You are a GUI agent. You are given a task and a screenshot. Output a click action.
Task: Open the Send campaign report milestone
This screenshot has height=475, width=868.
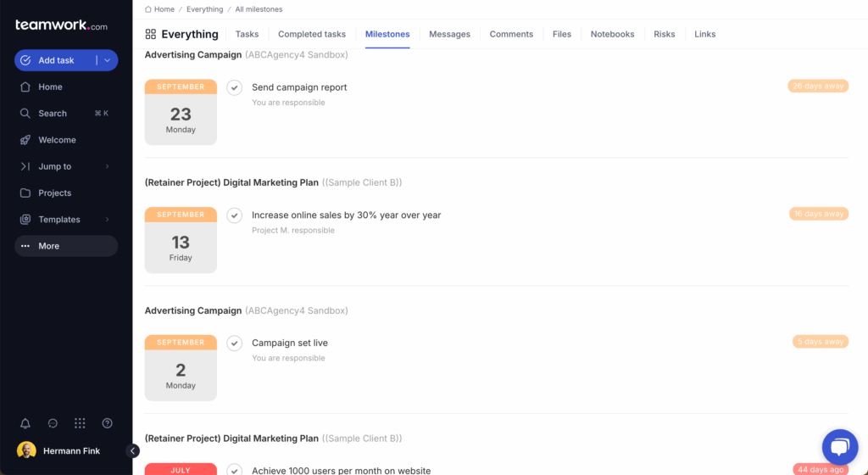coord(299,87)
